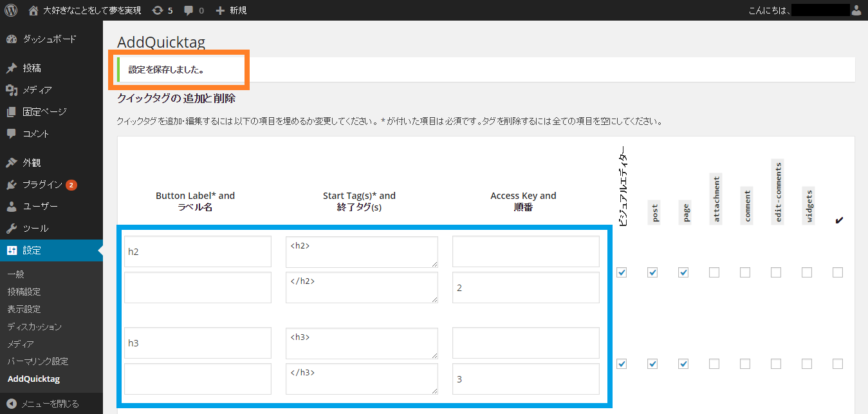This screenshot has width=868, height=414.
Task: Toggle select-all checkbox for h2 row
Action: [x=838, y=272]
